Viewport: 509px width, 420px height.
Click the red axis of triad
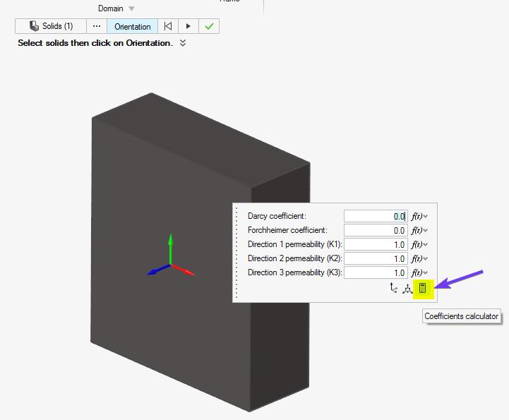coord(183,270)
